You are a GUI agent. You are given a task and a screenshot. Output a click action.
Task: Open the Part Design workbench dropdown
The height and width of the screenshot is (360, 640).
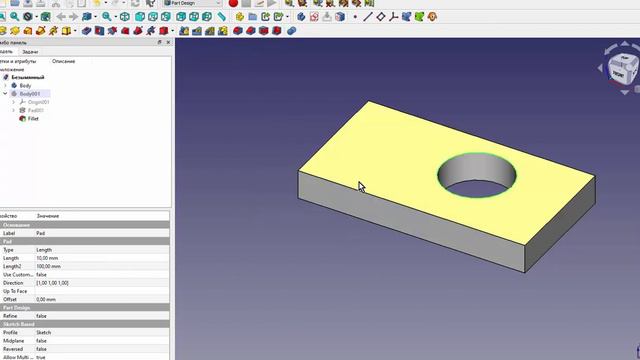193,3
